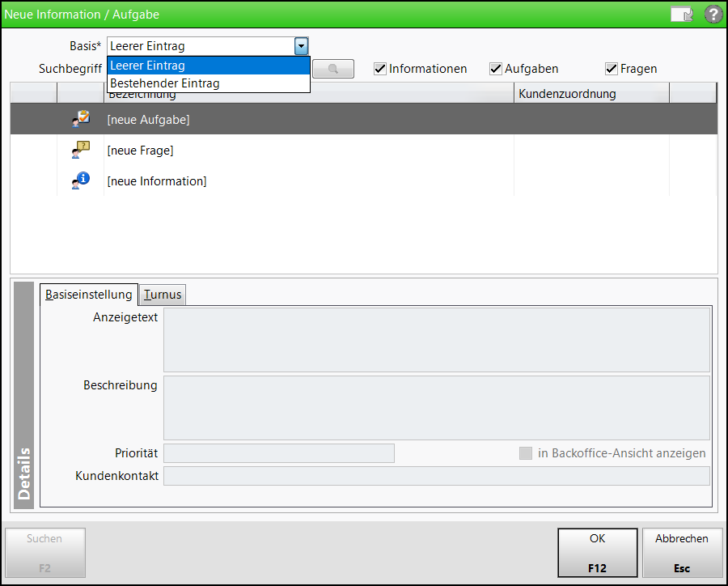The image size is (728, 586).
Task: Click the new information icon in list
Action: click(81, 180)
